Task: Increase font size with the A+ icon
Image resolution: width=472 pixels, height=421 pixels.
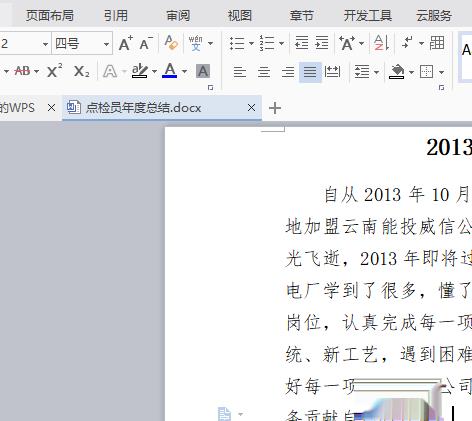Action: coord(126,43)
